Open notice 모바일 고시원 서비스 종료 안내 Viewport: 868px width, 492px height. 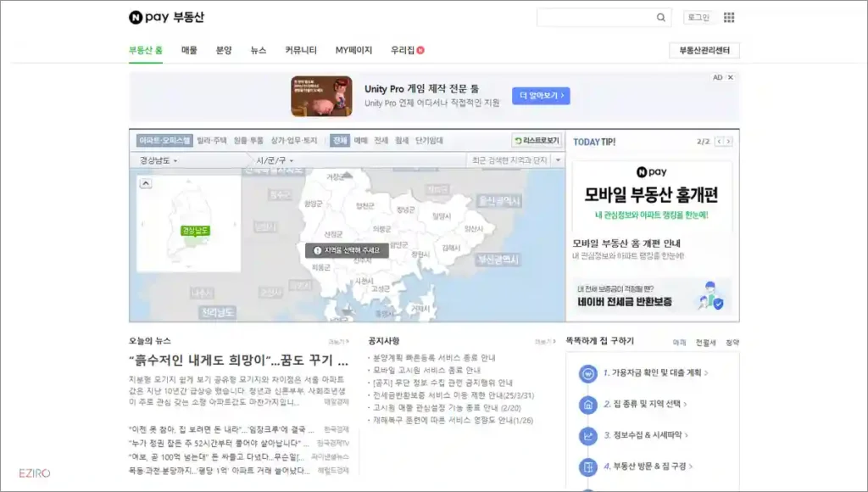tap(427, 370)
